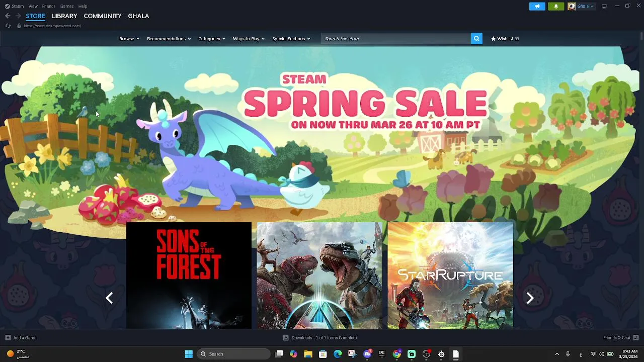Open the Friends menu

[x=49, y=6]
